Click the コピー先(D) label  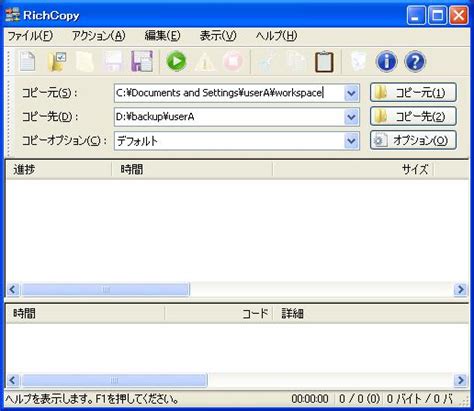[50, 117]
